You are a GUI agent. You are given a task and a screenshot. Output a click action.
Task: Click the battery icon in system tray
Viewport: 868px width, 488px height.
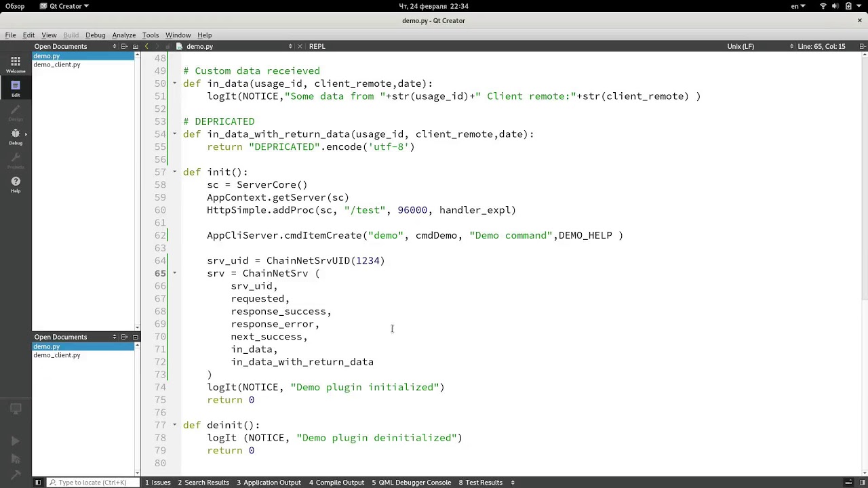848,6
